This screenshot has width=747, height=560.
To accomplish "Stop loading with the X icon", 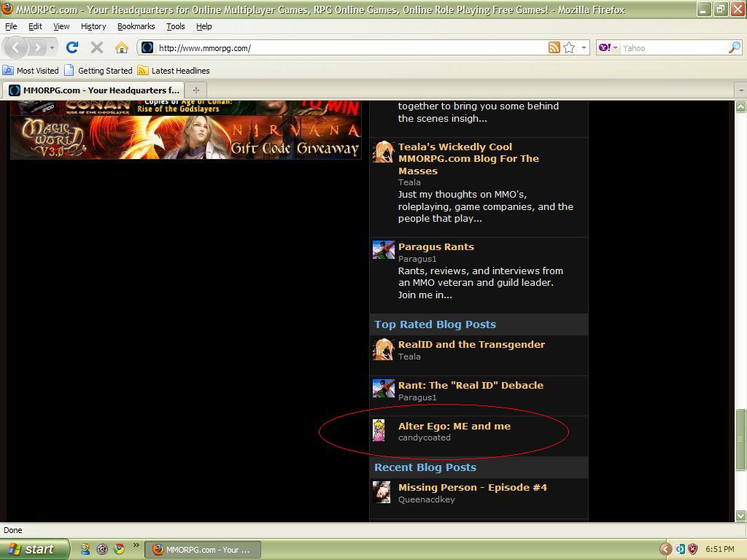I will 97,47.
